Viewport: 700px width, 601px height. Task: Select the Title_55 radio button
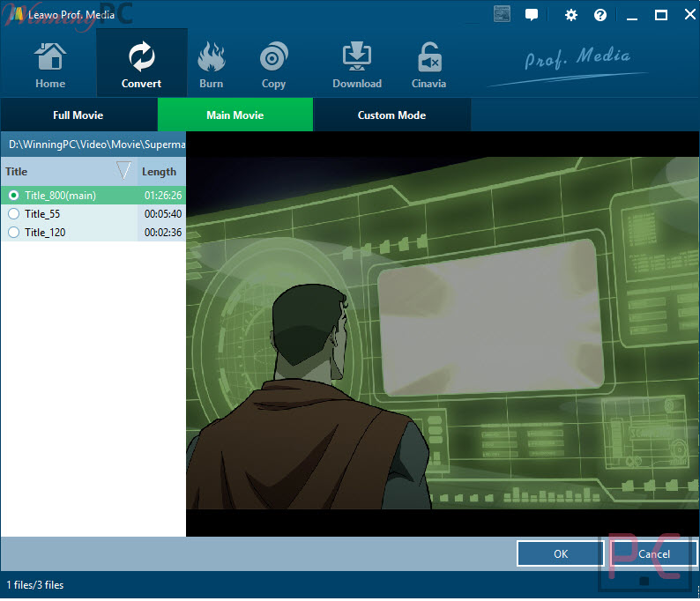click(x=13, y=214)
